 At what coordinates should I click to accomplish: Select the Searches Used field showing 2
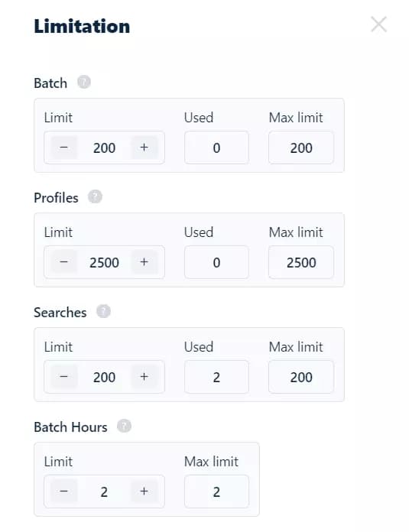[216, 377]
